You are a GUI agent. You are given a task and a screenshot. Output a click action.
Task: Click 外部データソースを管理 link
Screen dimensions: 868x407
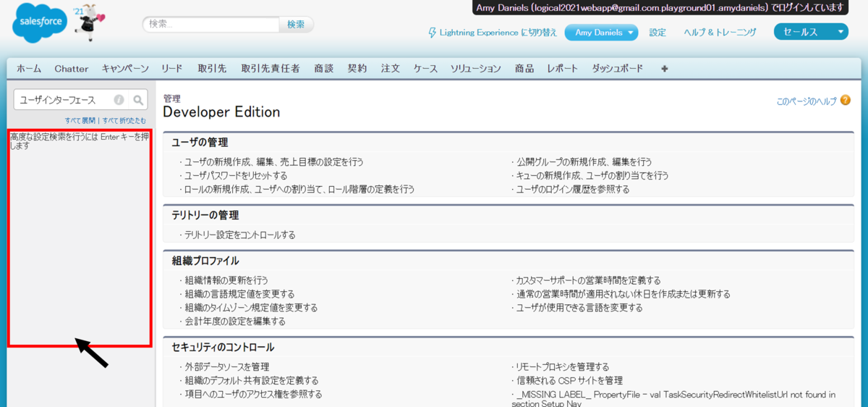click(x=227, y=367)
